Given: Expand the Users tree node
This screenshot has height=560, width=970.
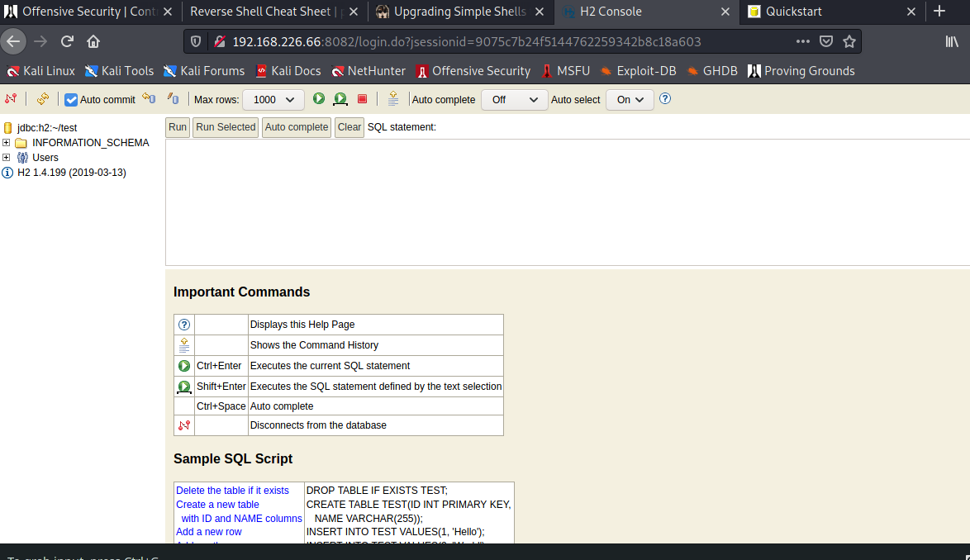Looking at the screenshot, I should click(7, 157).
